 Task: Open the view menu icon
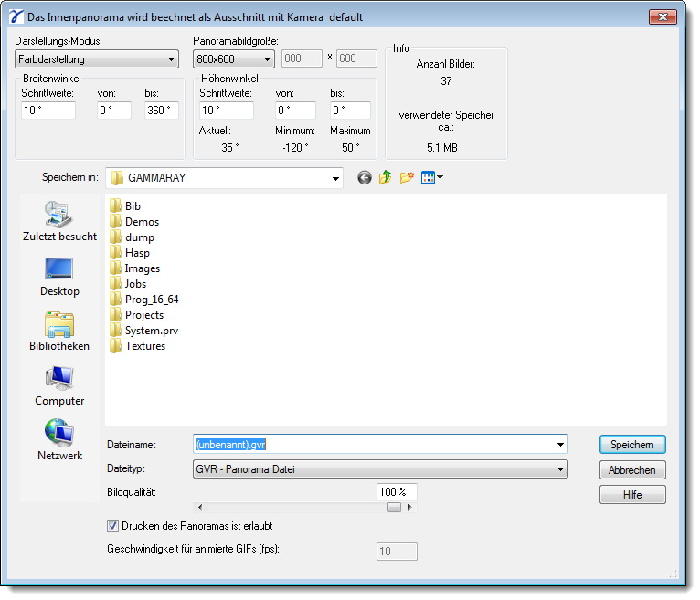coord(431,178)
